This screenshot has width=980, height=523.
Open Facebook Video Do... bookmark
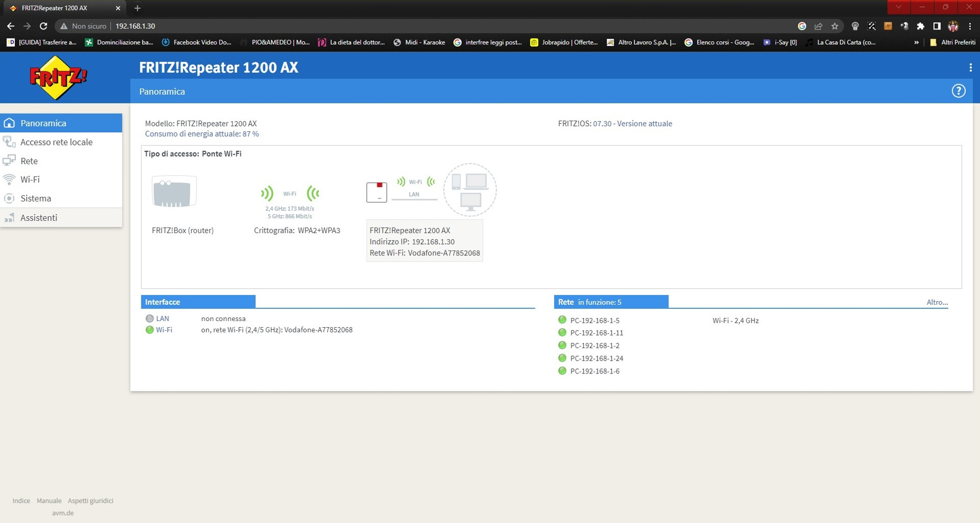tap(196, 42)
